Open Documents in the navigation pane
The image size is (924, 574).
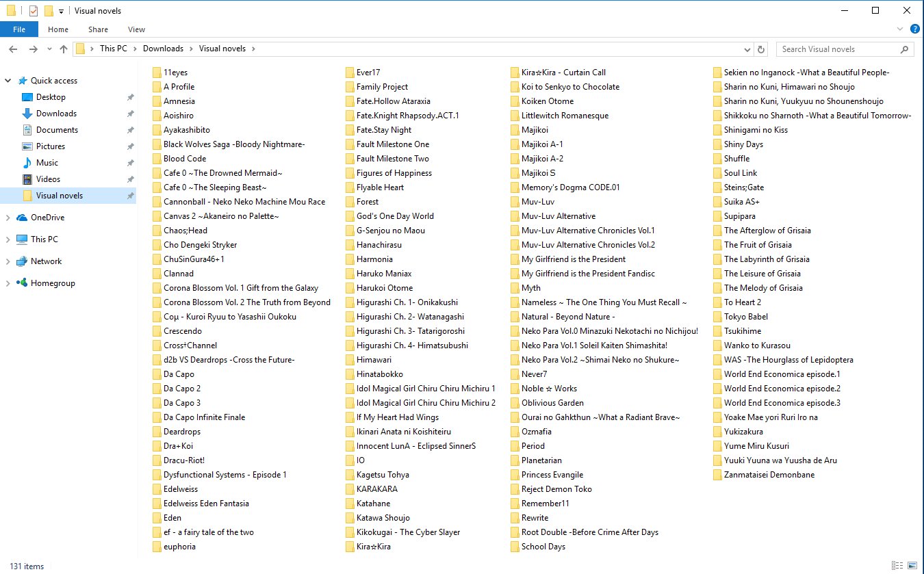pyautogui.click(x=57, y=130)
